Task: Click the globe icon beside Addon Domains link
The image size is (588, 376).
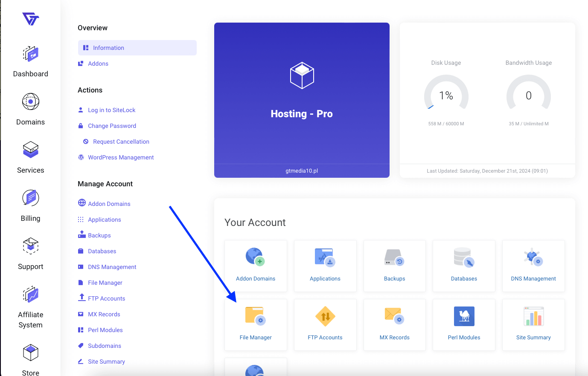Action: [x=82, y=202]
